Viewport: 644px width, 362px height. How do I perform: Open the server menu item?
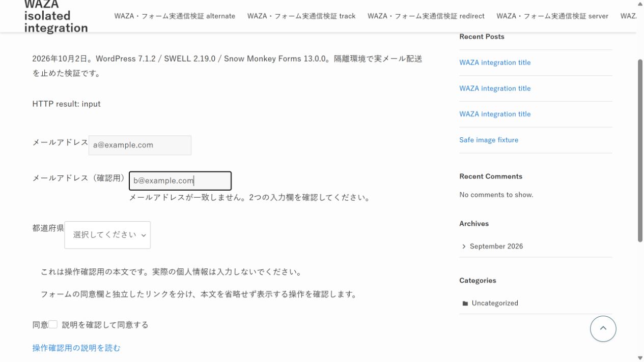tap(552, 16)
